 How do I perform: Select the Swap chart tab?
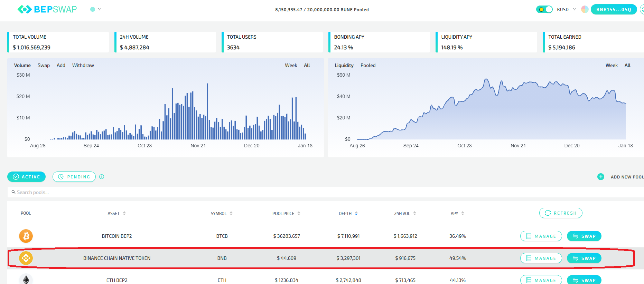pos(44,65)
